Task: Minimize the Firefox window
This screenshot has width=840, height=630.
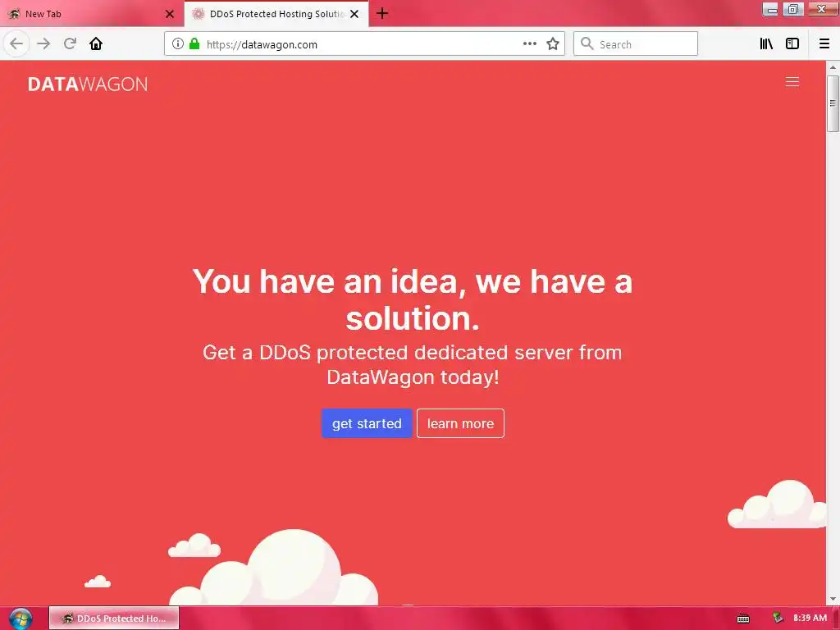Action: [x=770, y=9]
